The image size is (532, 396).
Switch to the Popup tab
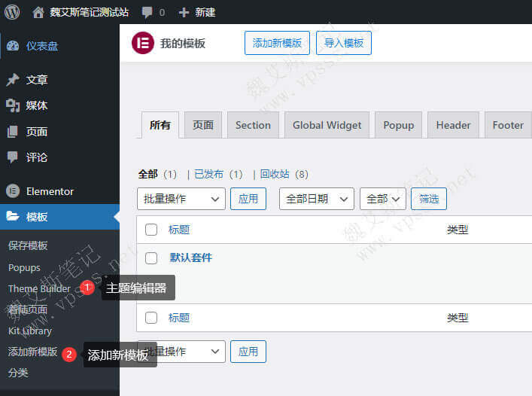pos(398,125)
